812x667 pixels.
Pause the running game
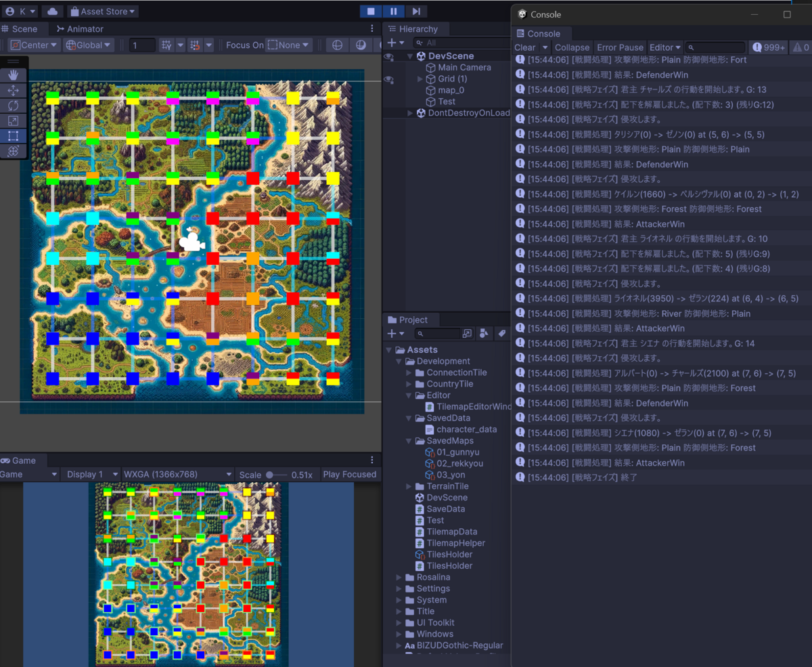pyautogui.click(x=393, y=11)
